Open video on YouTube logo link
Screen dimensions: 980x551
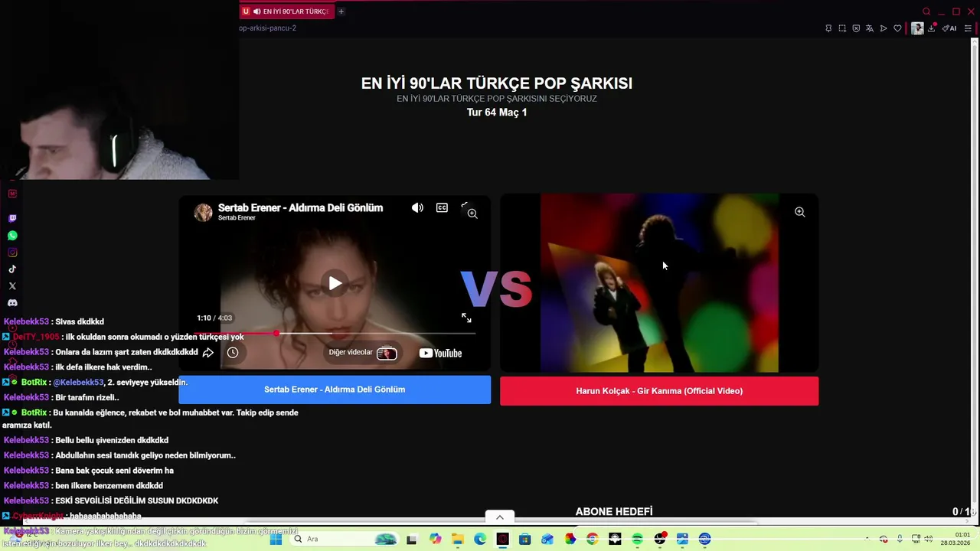coord(440,353)
